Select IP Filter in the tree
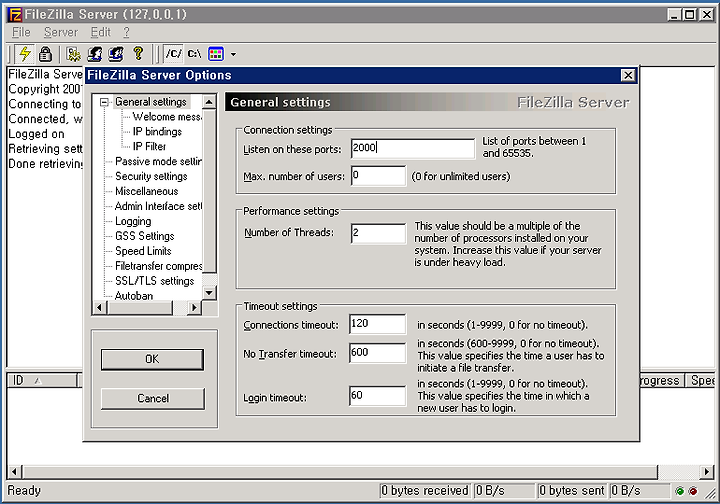 (149, 146)
